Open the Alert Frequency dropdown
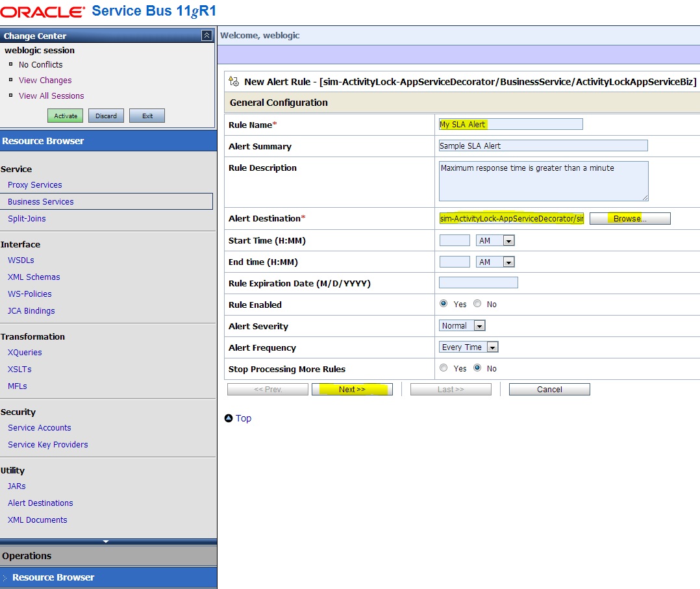This screenshot has height=589, width=700. pos(469,347)
